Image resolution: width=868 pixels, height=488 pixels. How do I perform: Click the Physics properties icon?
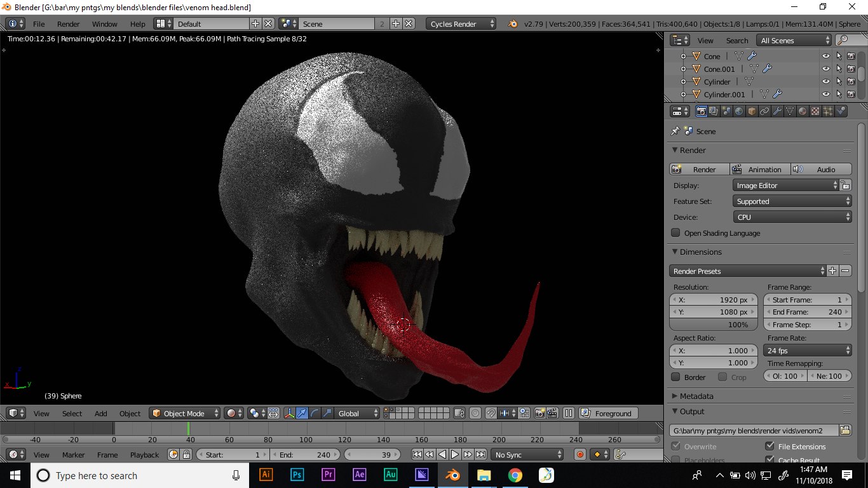pos(841,111)
